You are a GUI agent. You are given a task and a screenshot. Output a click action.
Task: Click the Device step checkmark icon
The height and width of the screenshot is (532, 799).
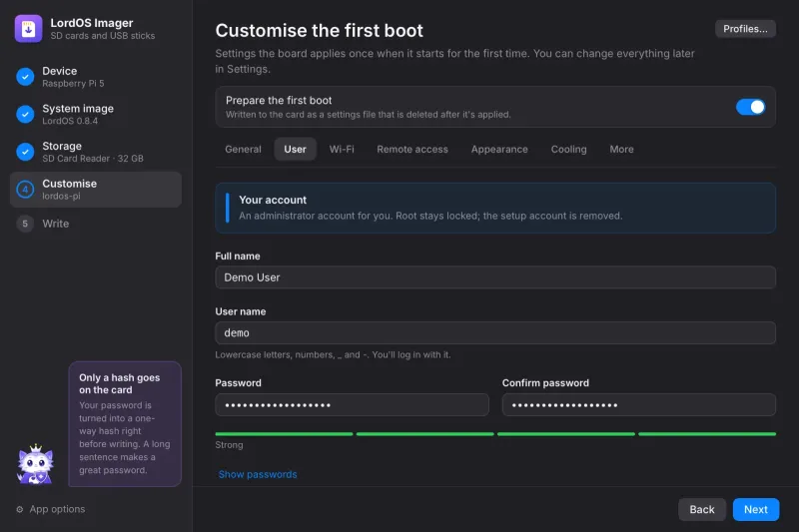[x=25, y=77]
